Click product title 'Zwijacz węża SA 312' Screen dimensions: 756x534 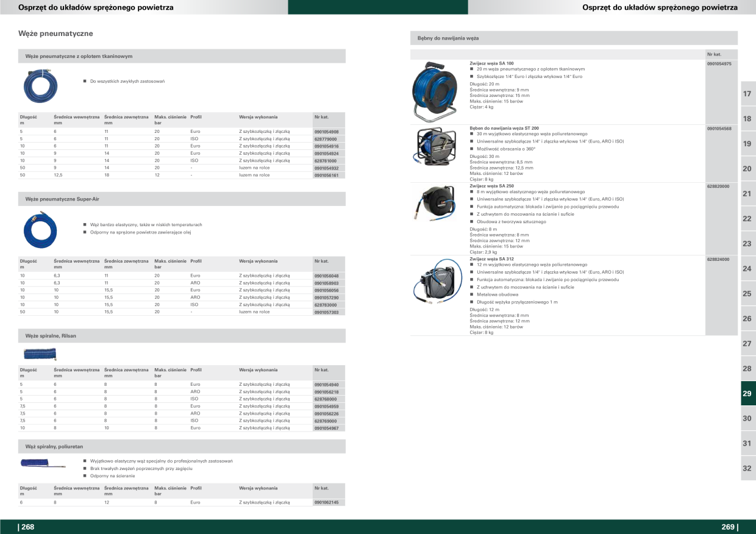click(491, 259)
